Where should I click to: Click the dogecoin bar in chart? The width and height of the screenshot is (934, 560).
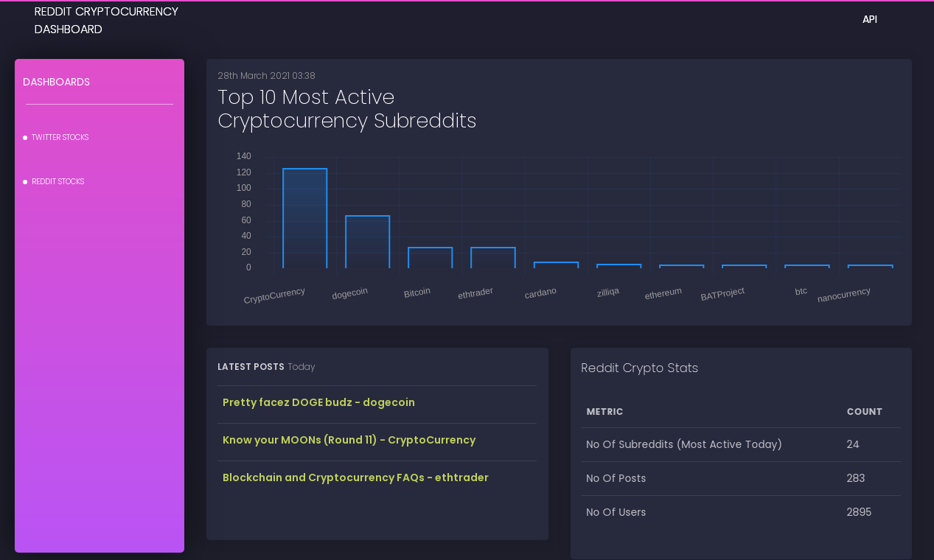click(367, 242)
